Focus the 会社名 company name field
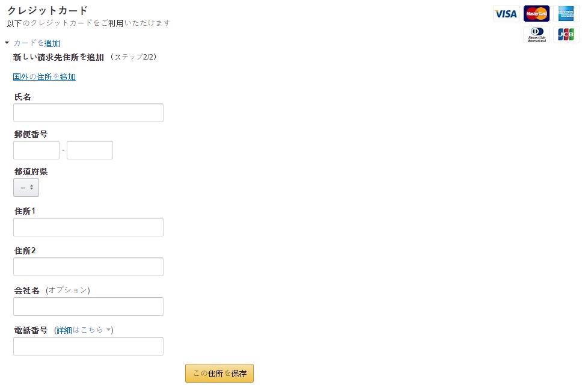588x391 pixels. click(88, 307)
